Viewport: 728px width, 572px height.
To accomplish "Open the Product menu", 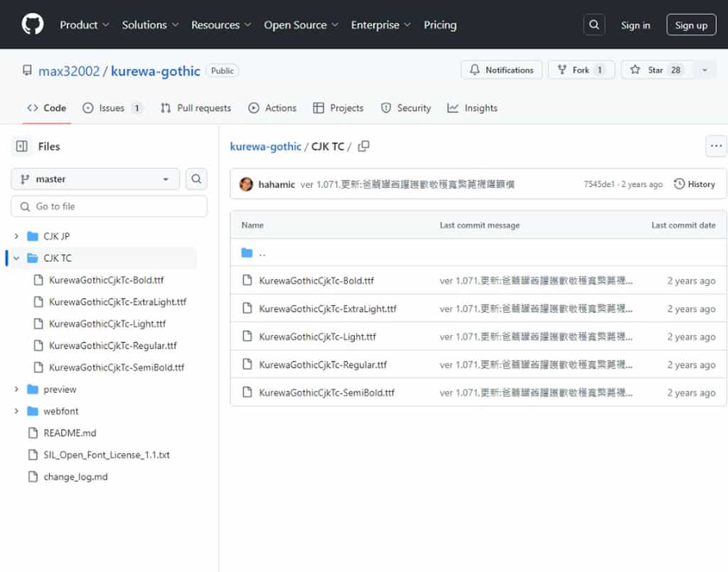I will click(84, 25).
